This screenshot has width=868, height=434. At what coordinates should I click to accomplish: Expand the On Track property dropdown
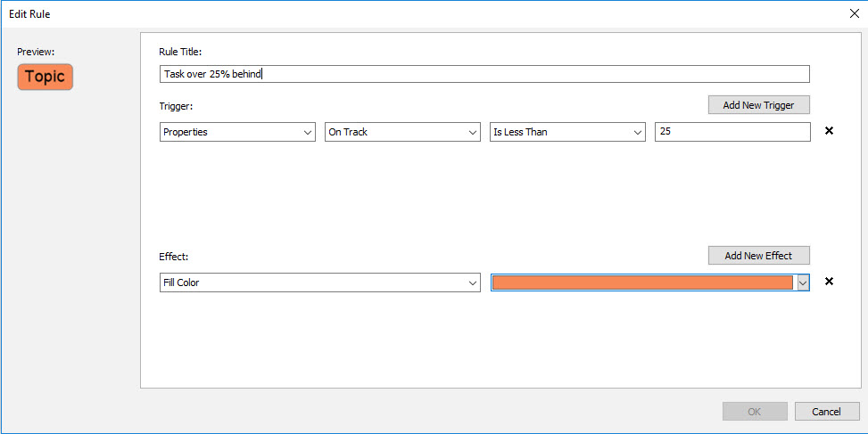[x=402, y=132]
